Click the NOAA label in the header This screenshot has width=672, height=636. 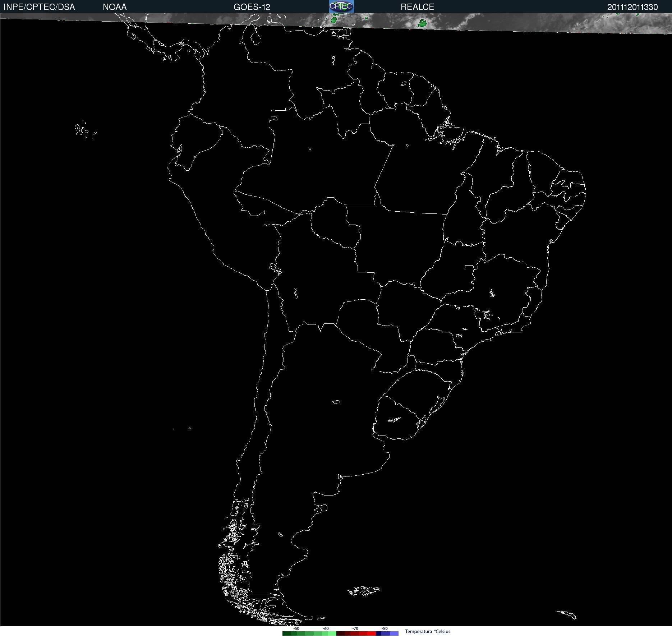point(115,7)
